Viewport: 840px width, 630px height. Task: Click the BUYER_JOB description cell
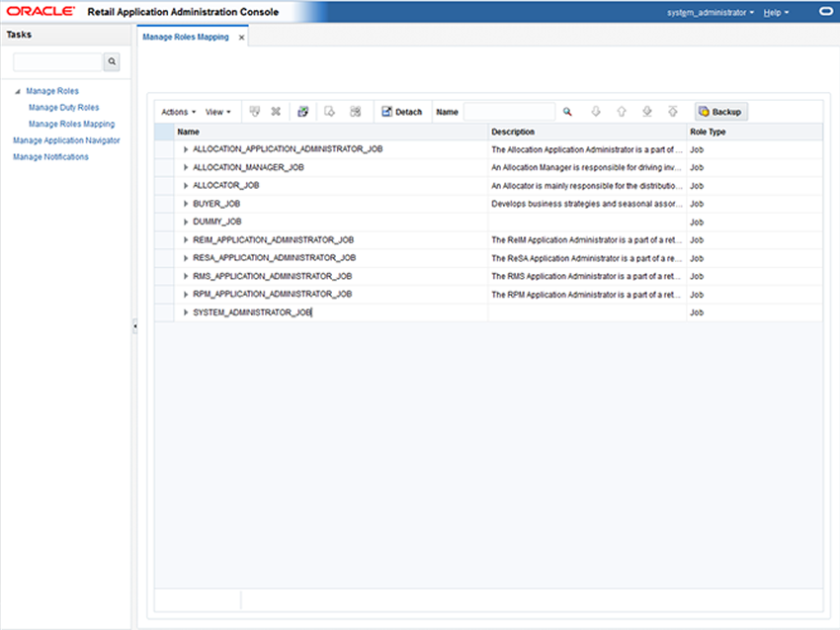(x=587, y=204)
